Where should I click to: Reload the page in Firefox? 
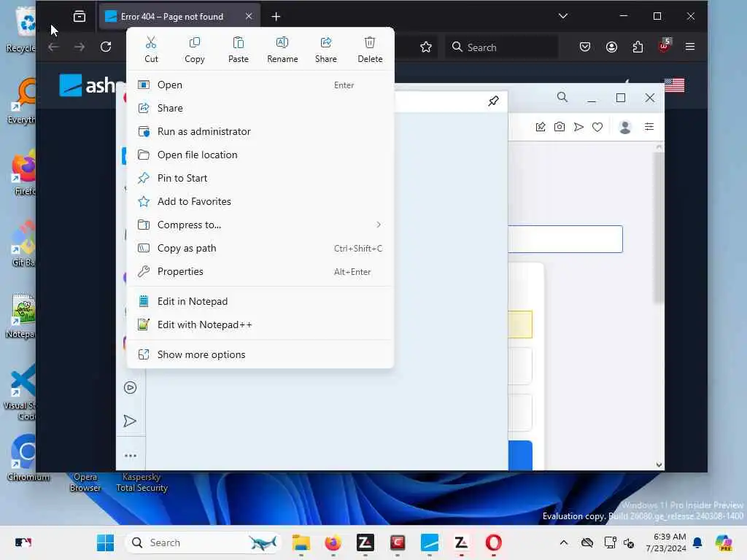tap(106, 47)
